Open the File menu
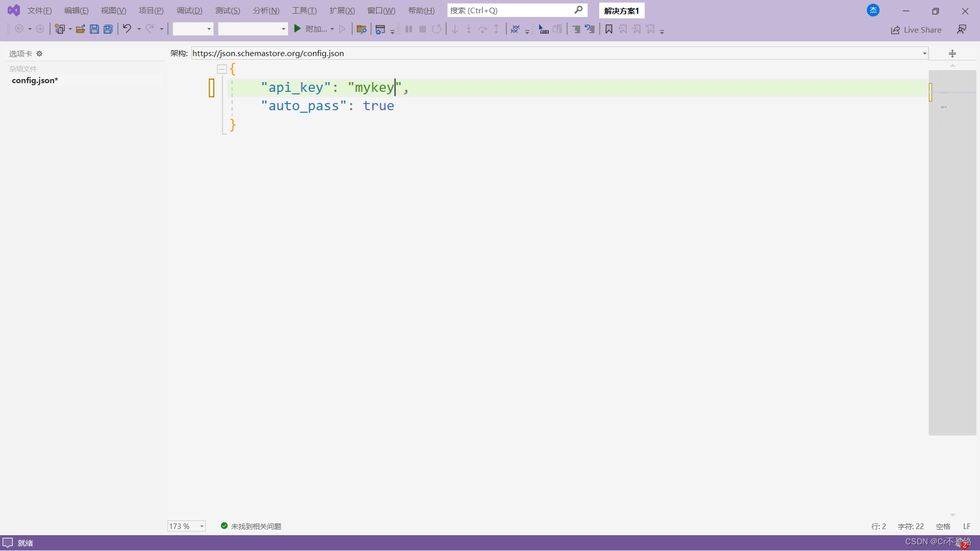 [39, 11]
